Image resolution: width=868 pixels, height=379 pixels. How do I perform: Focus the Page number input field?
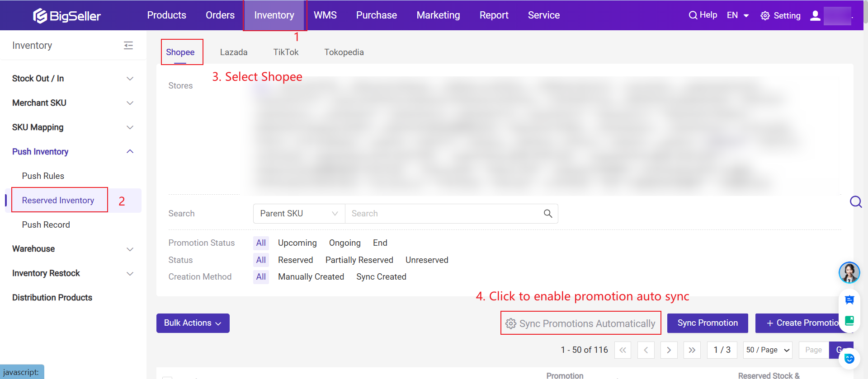[x=814, y=350]
